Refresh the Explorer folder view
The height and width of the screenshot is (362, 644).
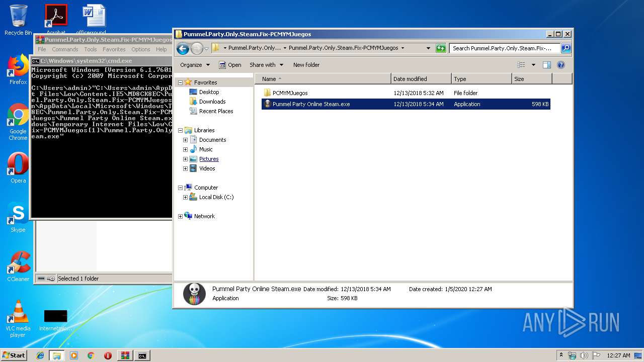pos(441,48)
